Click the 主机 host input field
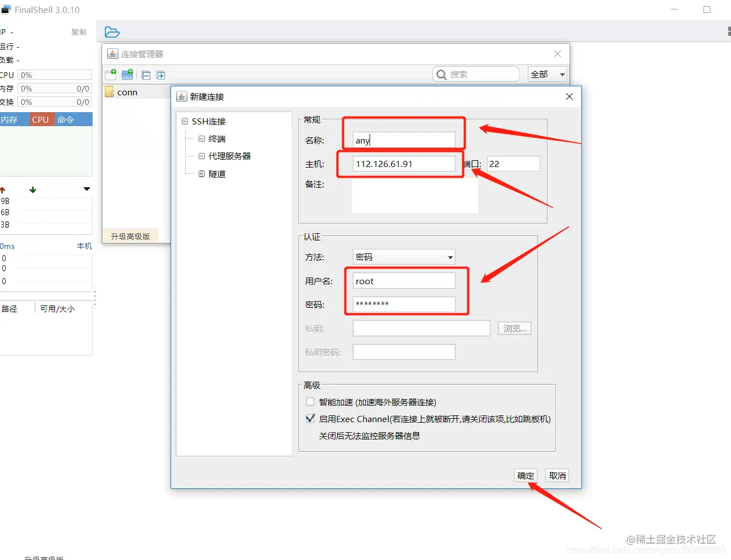 [404, 164]
